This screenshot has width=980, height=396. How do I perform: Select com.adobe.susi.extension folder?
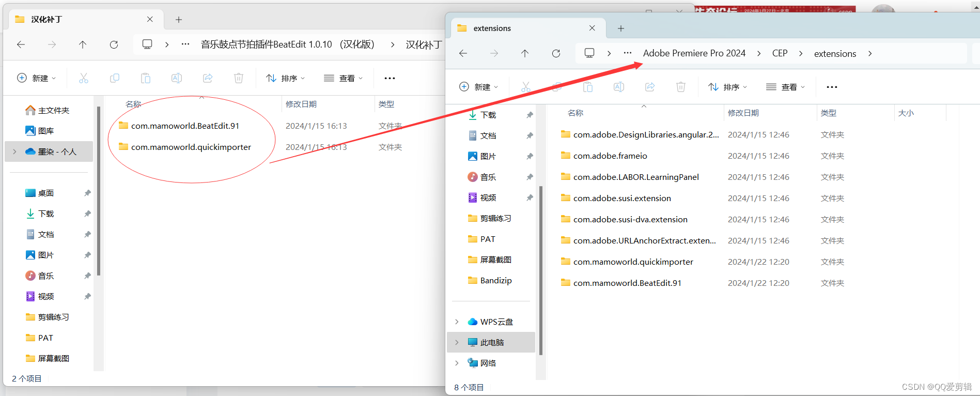pos(622,198)
